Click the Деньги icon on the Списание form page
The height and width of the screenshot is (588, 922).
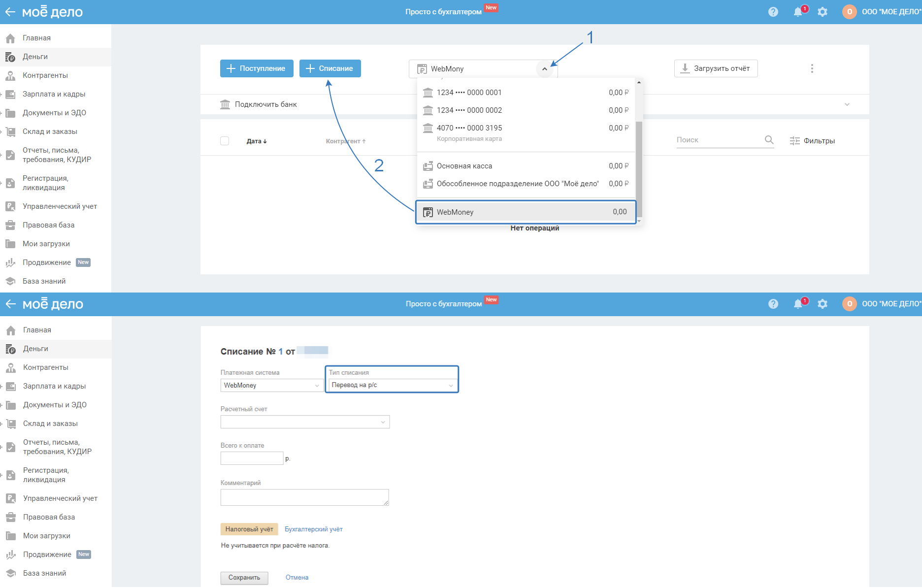[x=11, y=349]
